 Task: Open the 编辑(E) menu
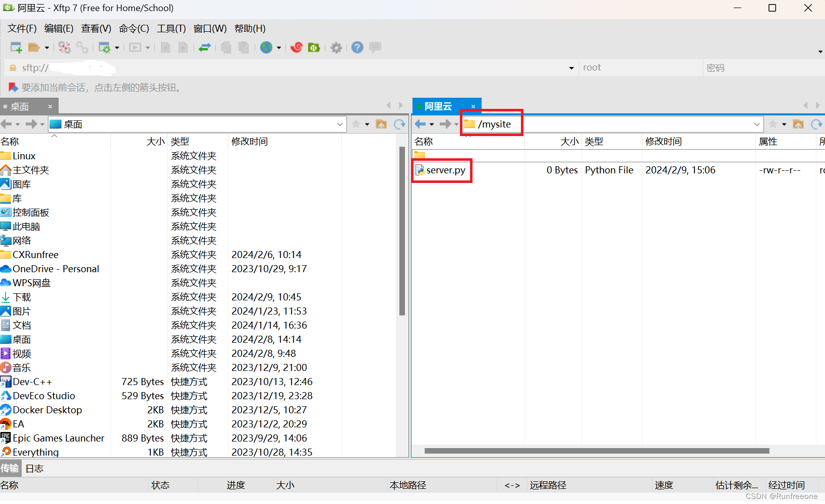point(59,28)
